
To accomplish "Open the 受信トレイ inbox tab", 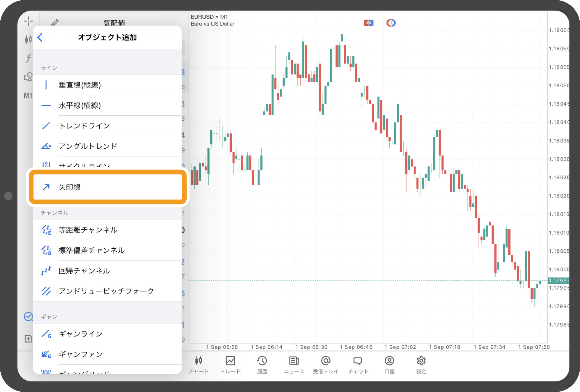I will point(326,365).
